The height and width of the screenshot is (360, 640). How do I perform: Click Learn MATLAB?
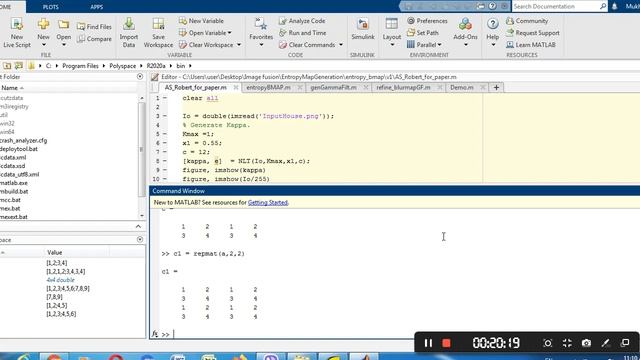[x=531, y=45]
